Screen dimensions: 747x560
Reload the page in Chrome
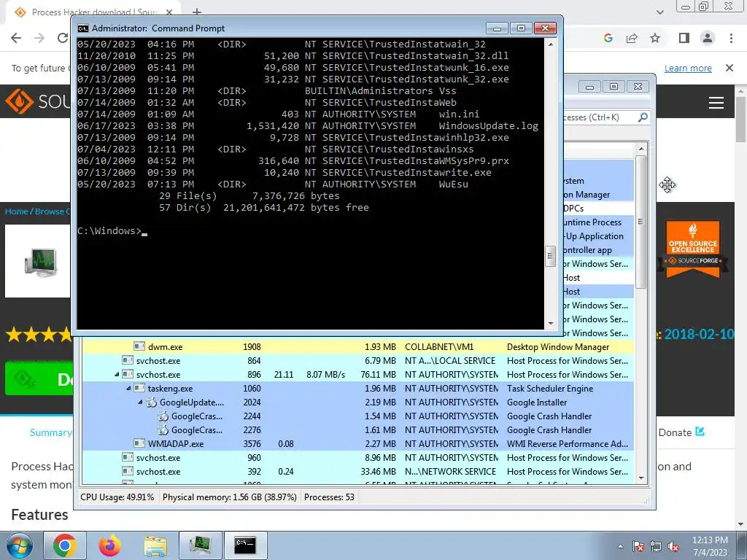tap(63, 38)
